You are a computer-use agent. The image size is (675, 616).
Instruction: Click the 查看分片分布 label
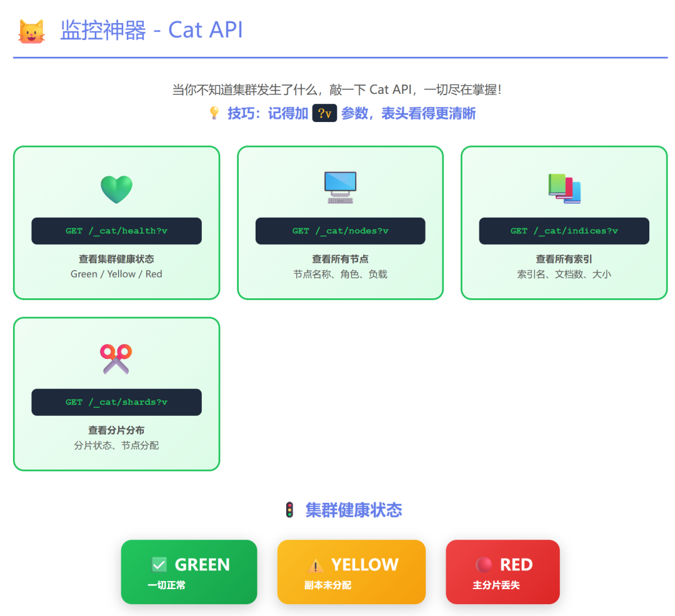coord(116,430)
